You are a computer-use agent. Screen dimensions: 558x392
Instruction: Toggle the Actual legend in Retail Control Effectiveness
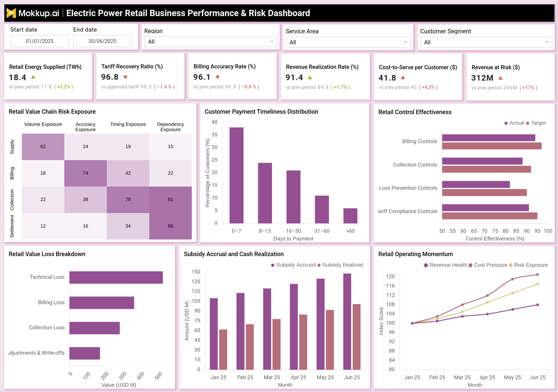(x=514, y=123)
